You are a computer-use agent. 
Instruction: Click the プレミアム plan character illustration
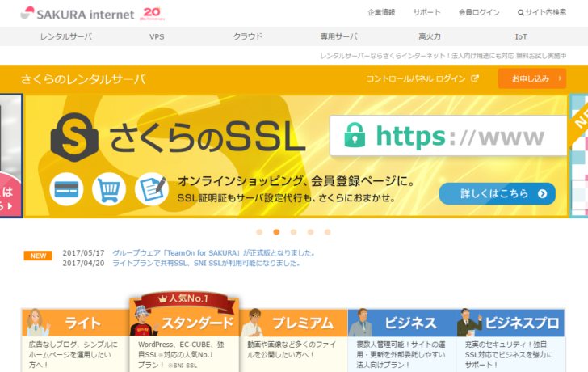253,323
